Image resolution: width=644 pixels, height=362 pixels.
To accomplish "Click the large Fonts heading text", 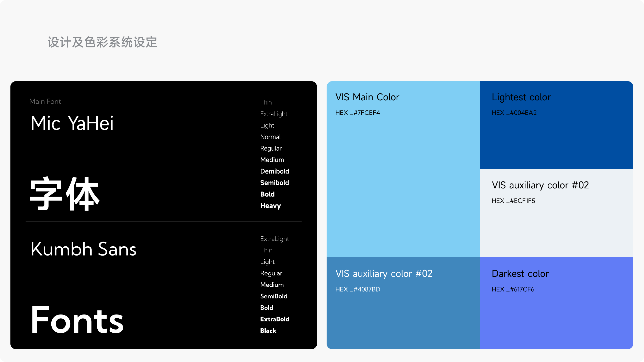I will pos(77,320).
